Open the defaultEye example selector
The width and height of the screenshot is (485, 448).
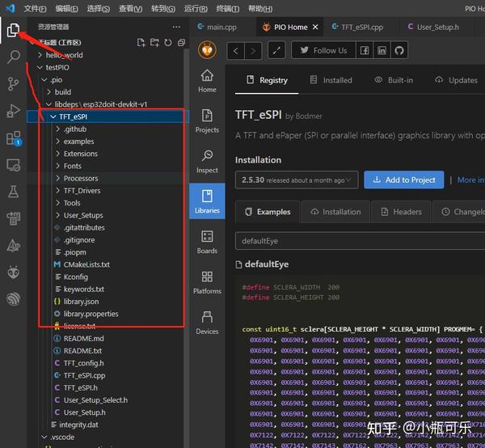(x=360, y=241)
